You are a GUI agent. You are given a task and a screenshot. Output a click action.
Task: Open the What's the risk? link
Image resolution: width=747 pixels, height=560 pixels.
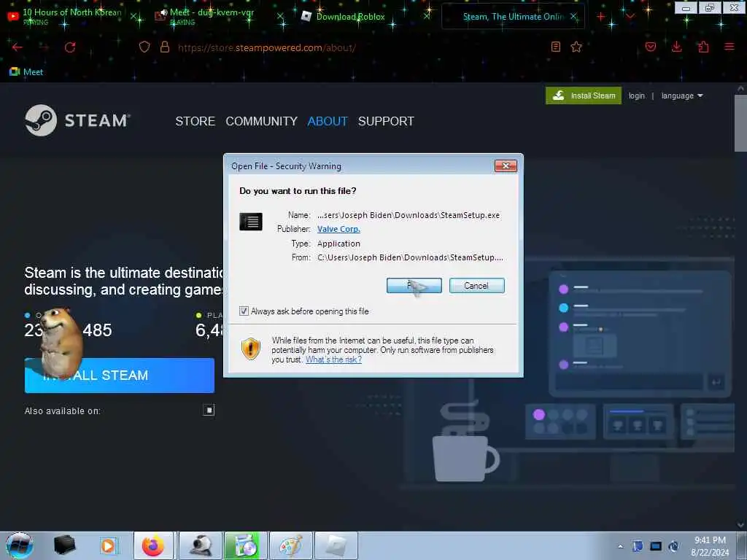333,359
